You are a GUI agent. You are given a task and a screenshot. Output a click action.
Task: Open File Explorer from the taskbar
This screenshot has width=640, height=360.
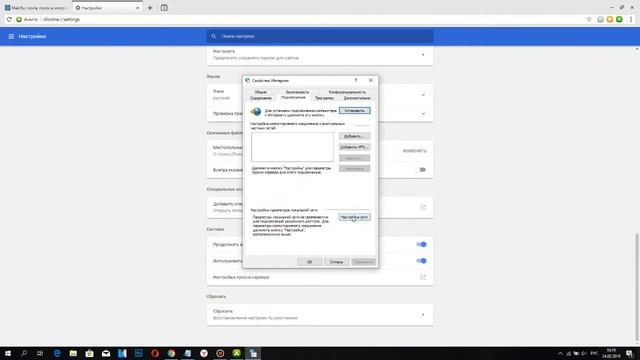click(73, 353)
